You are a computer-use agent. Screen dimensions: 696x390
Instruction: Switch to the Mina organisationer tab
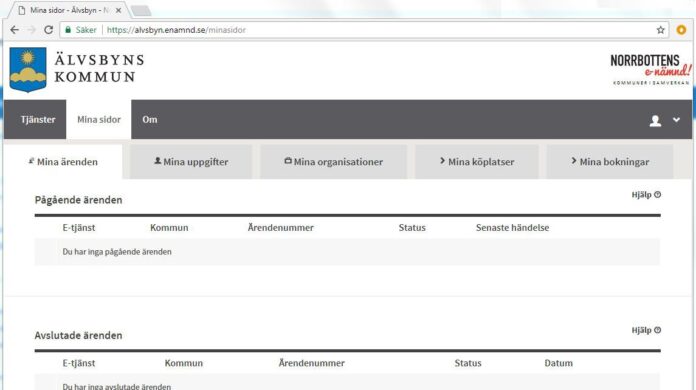click(333, 162)
